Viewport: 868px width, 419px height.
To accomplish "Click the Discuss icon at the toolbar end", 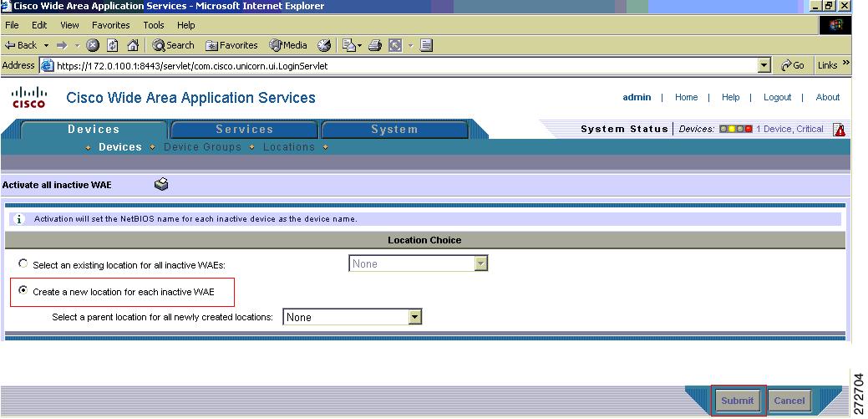I will pyautogui.click(x=426, y=45).
